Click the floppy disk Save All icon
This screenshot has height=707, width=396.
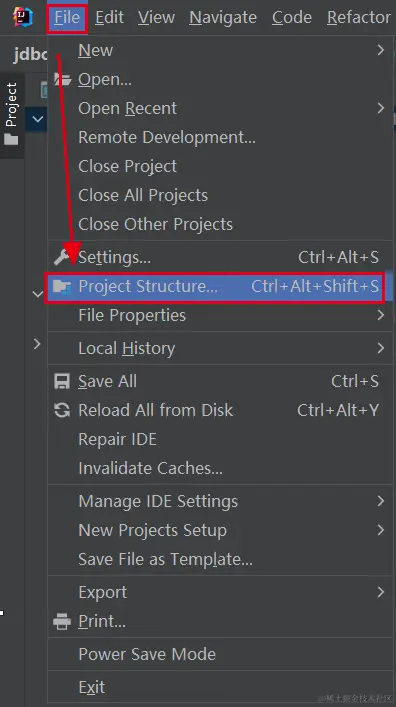pos(62,381)
